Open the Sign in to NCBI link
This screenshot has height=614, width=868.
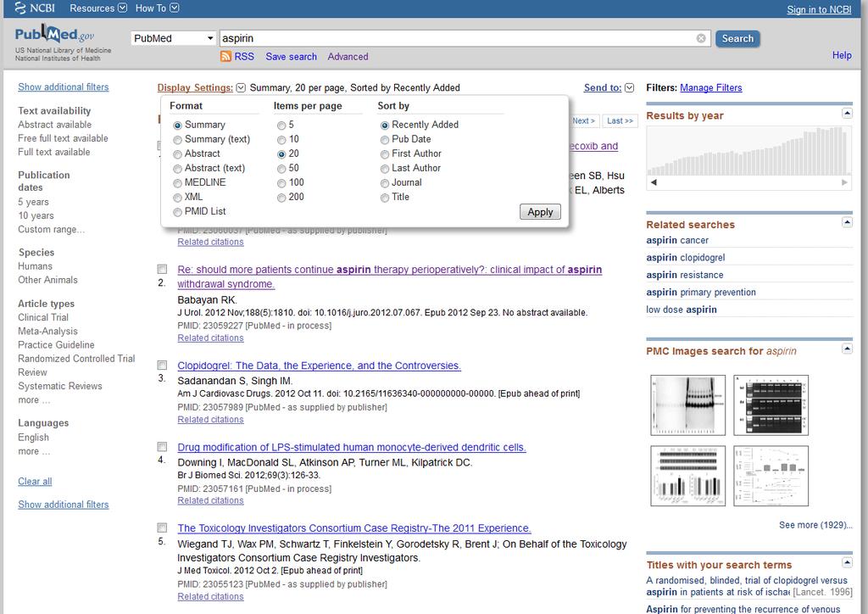coord(819,9)
